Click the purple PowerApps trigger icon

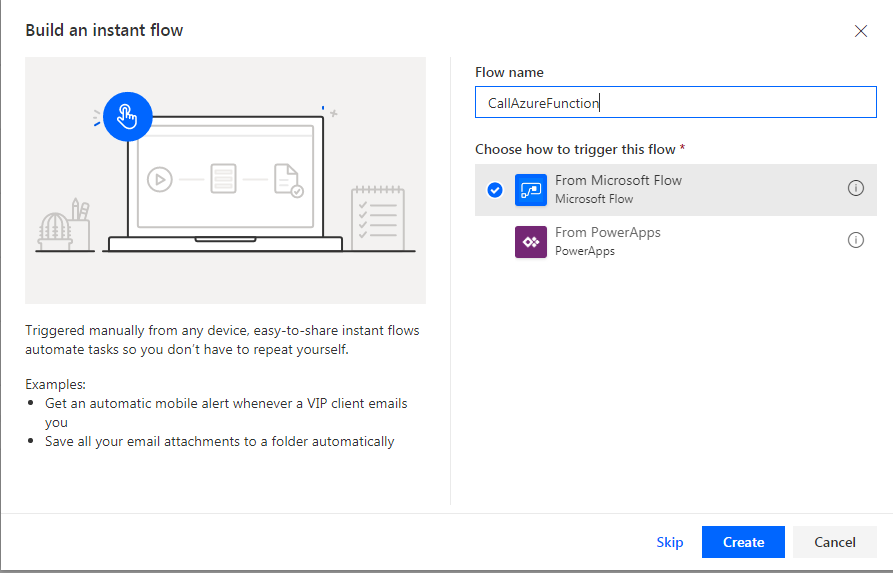click(531, 242)
